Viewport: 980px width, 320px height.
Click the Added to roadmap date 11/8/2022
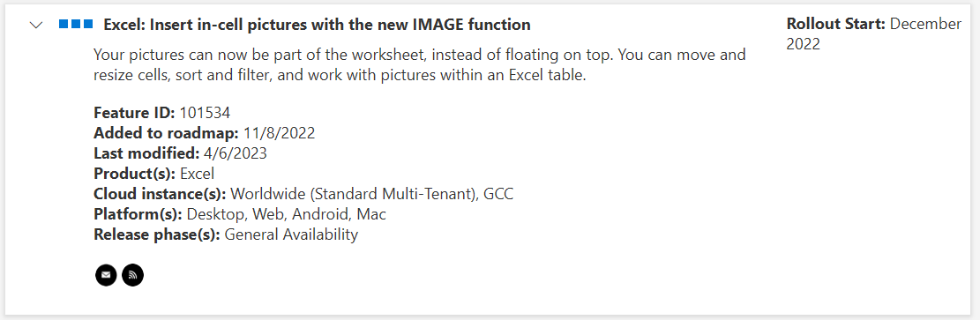click(x=279, y=133)
